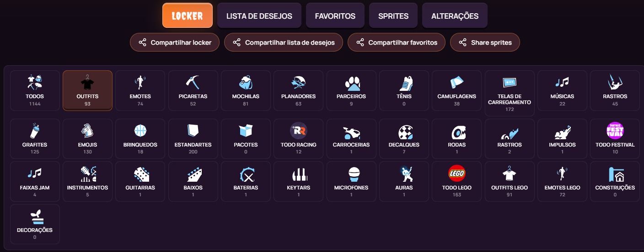The height and width of the screenshot is (252, 644).
Task: Open the CONSTRUÇÕES building category
Action: coord(615,181)
